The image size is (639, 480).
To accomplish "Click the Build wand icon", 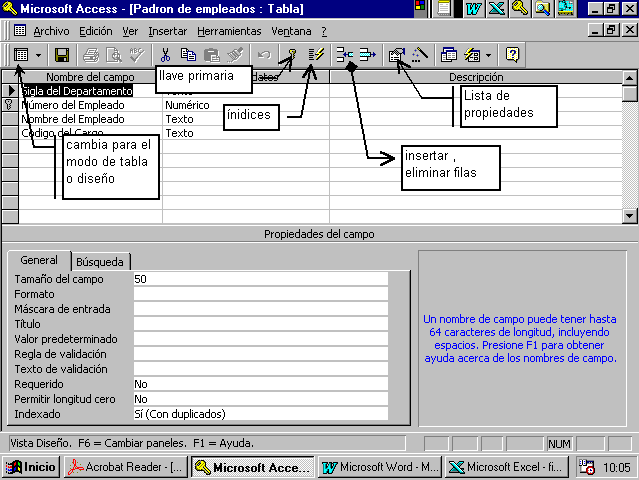I will (x=419, y=55).
